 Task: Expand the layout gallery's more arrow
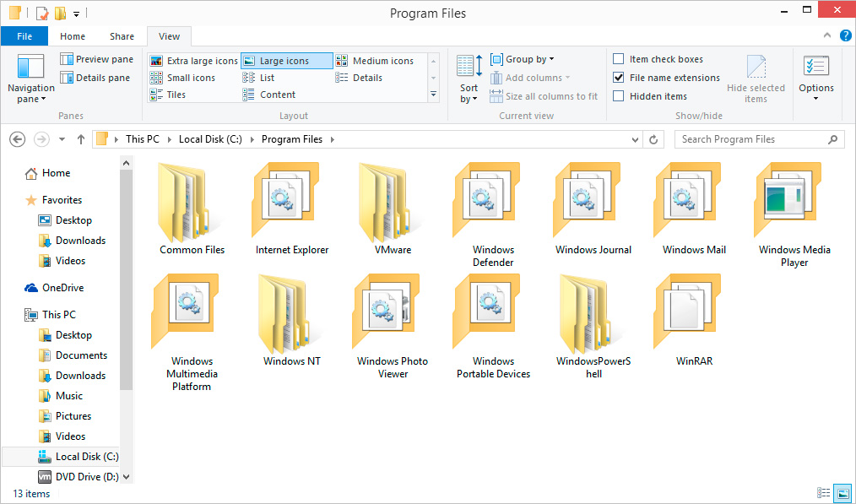coord(433,95)
